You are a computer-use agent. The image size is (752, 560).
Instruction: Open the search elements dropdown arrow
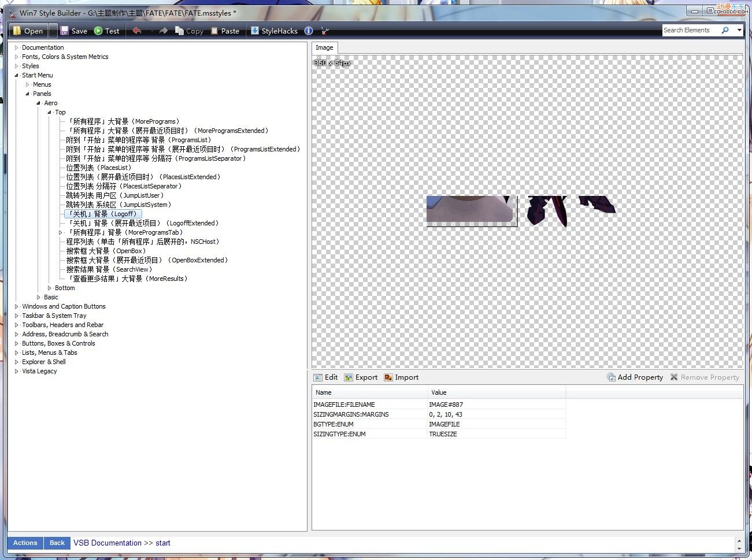click(739, 30)
